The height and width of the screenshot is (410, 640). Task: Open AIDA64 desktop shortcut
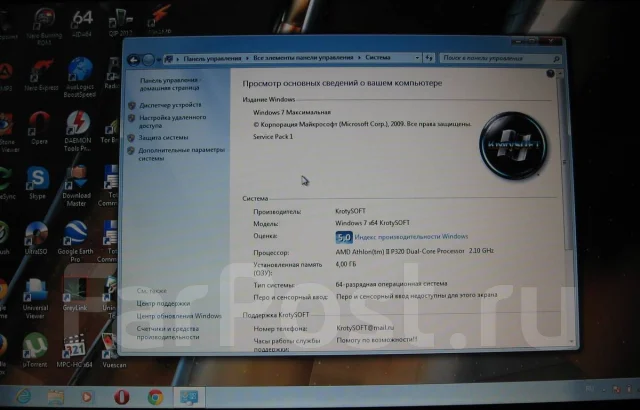tap(82, 23)
